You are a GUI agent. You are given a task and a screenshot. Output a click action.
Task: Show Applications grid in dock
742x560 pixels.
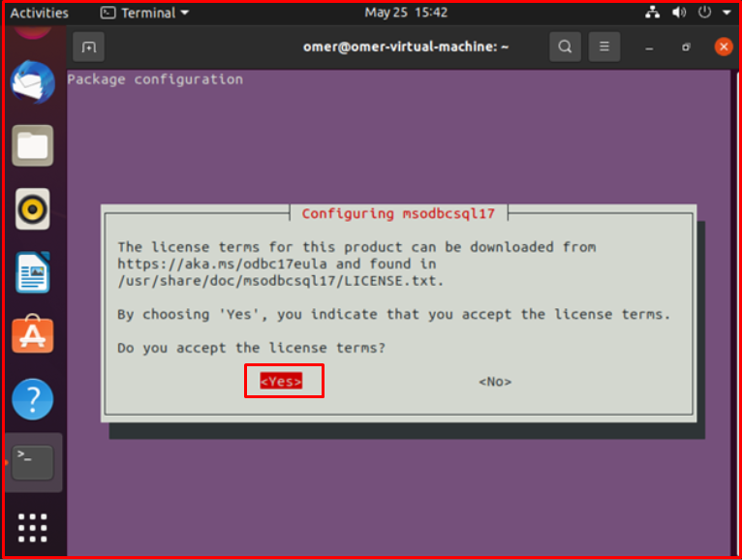pyautogui.click(x=32, y=527)
